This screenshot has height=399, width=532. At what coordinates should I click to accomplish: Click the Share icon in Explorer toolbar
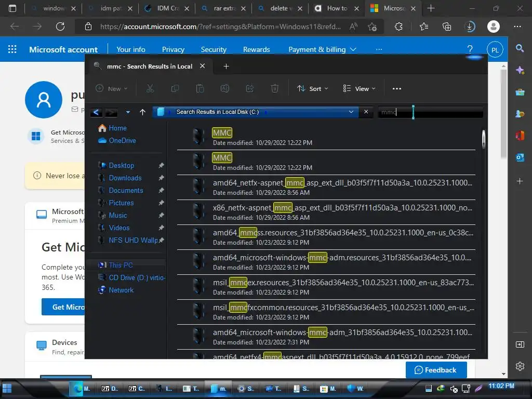(250, 88)
